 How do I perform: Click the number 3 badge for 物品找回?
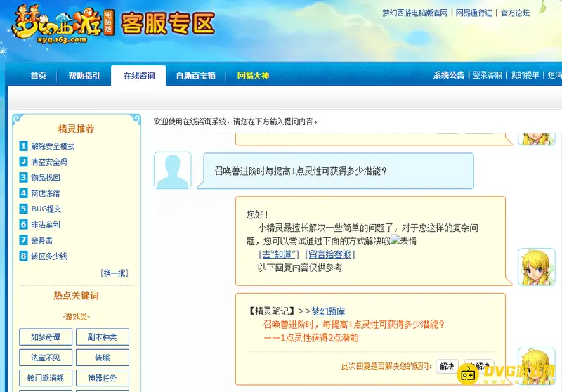23,177
